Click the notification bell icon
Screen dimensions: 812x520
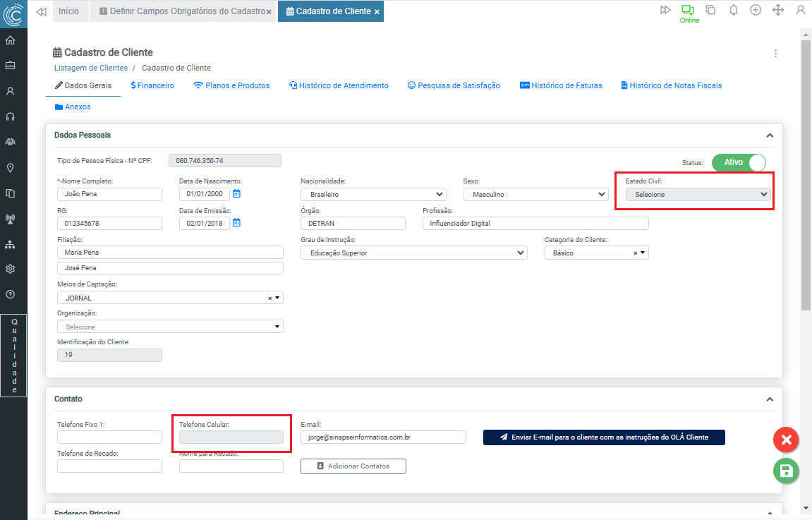point(734,10)
